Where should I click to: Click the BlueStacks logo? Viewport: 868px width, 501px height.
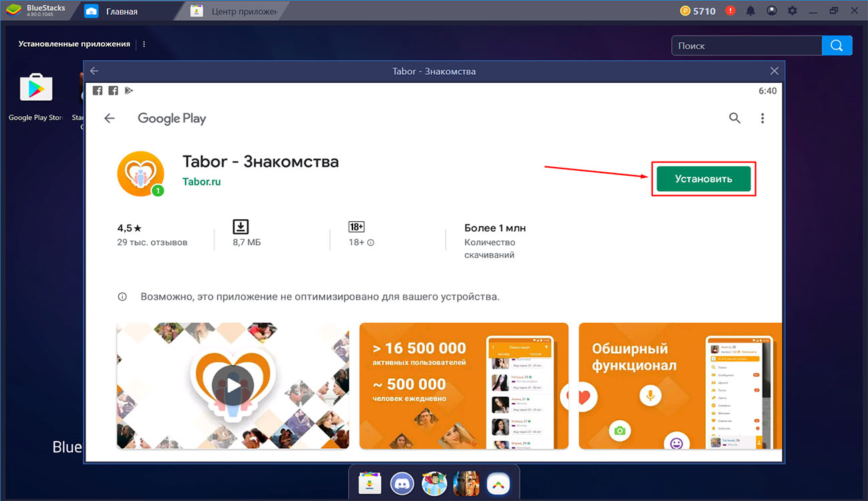pyautogui.click(x=14, y=11)
